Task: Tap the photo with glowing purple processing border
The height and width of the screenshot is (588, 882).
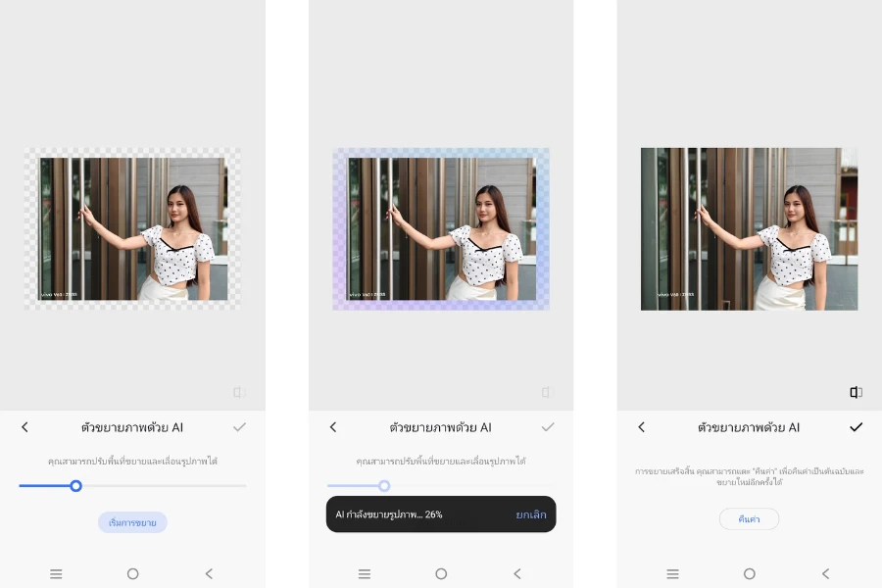Action: pos(441,228)
